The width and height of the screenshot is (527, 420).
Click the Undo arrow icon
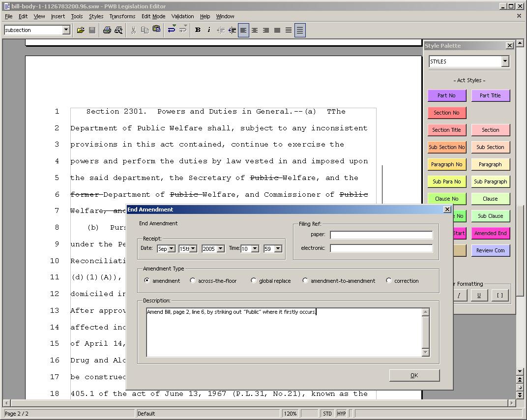coord(172,30)
